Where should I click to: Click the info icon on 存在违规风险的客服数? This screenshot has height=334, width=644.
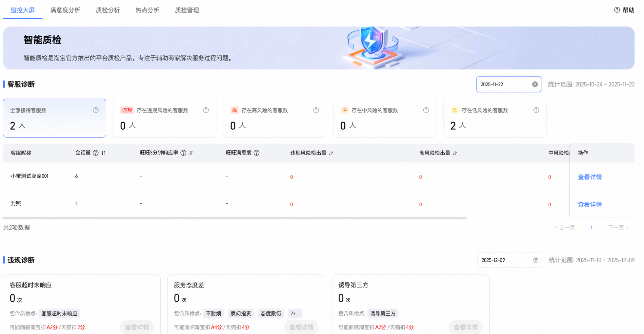(206, 110)
